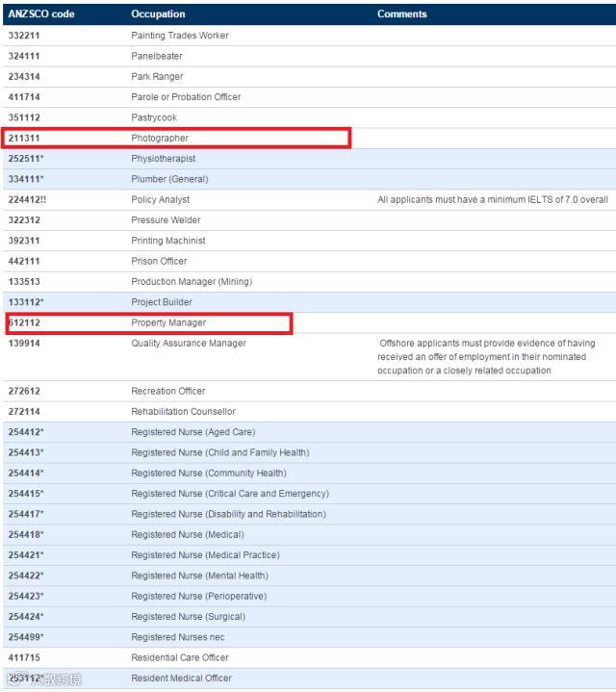Select code 324111 cell
The image size is (616, 692).
pos(24,56)
